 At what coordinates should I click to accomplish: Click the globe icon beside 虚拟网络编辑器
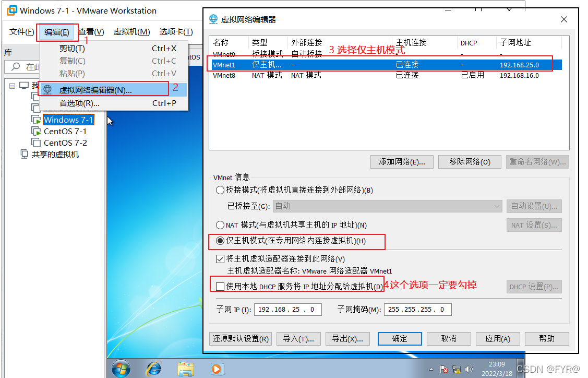(47, 90)
